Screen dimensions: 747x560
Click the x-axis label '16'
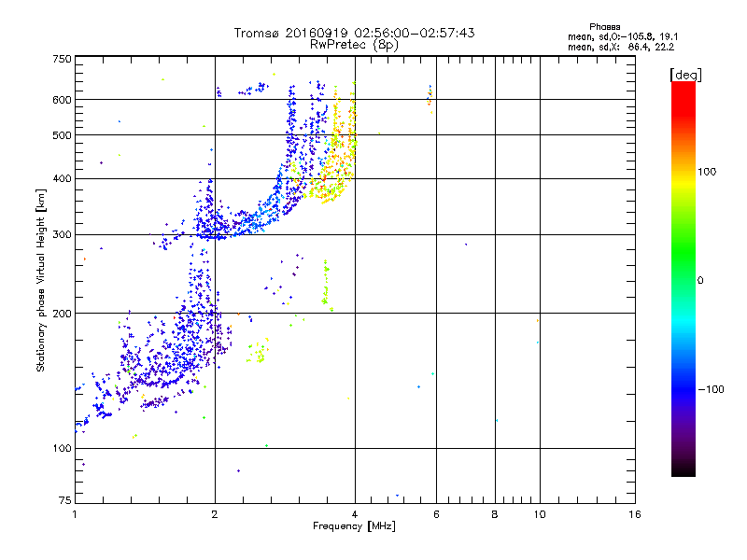click(x=635, y=514)
